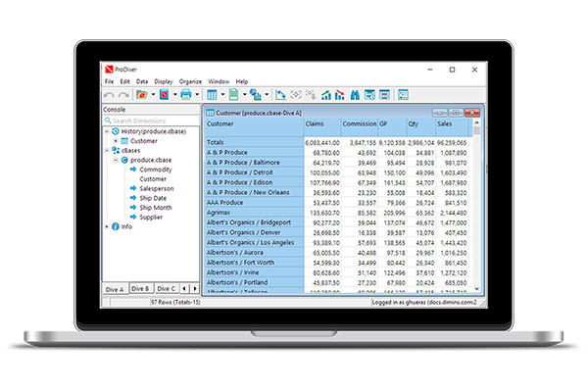Click the table with clock icon
Screen dimensions: 588x392
click(x=369, y=95)
